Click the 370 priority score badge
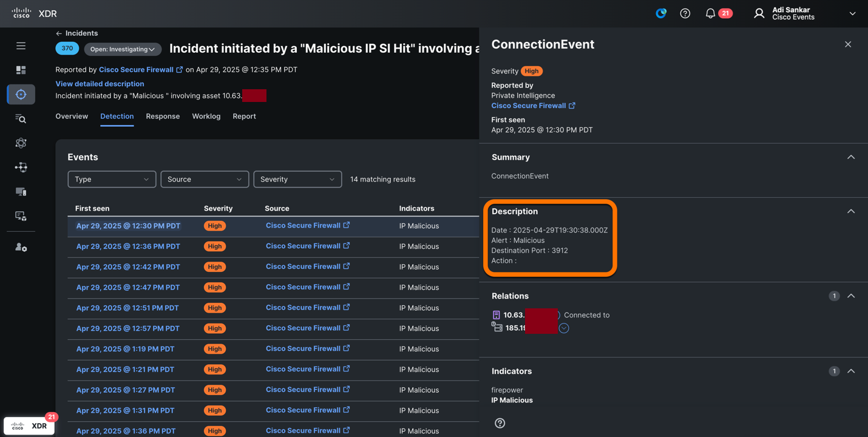The width and height of the screenshot is (868, 437). coord(67,49)
